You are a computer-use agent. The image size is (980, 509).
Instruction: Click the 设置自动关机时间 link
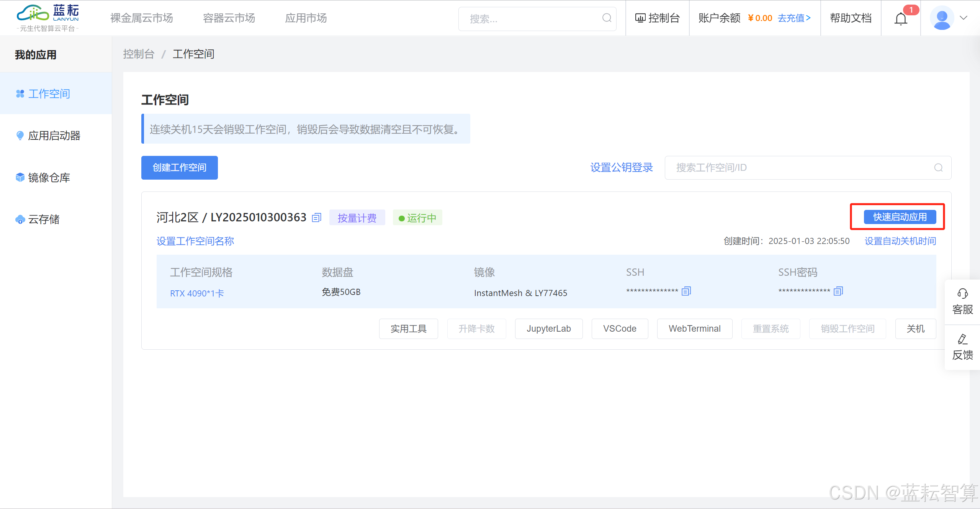point(900,241)
